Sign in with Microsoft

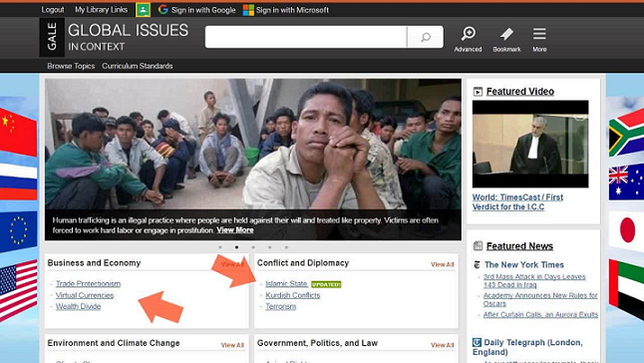tap(286, 10)
